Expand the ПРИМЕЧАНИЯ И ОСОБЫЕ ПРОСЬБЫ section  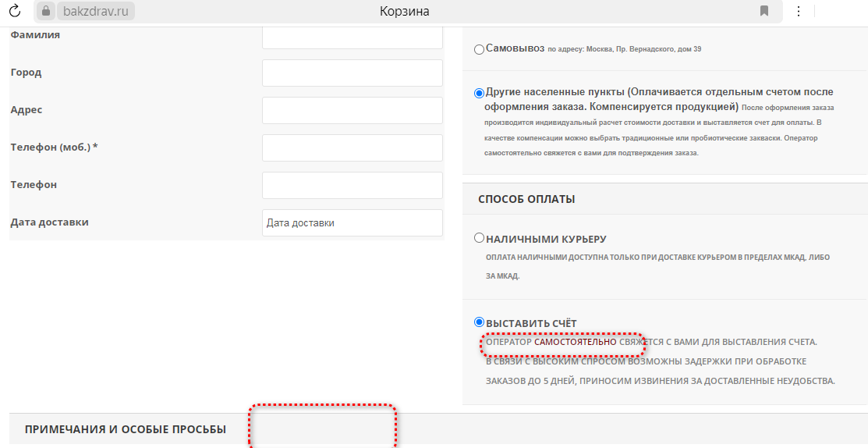(x=126, y=429)
